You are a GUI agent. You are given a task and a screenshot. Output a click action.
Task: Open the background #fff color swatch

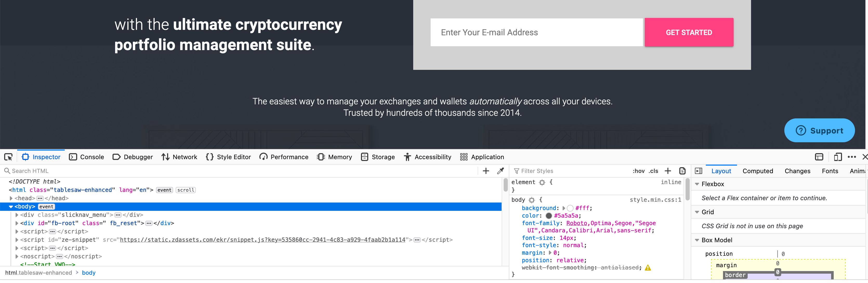click(x=570, y=208)
